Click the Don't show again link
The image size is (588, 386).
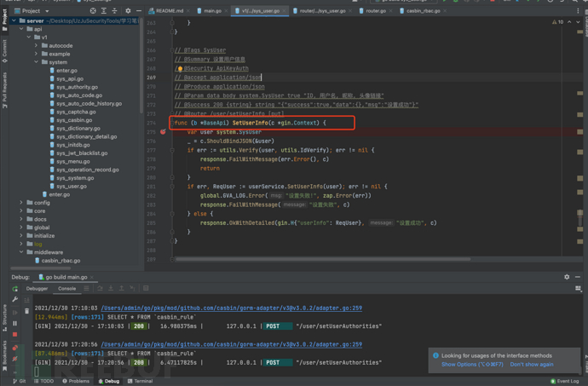532,365
